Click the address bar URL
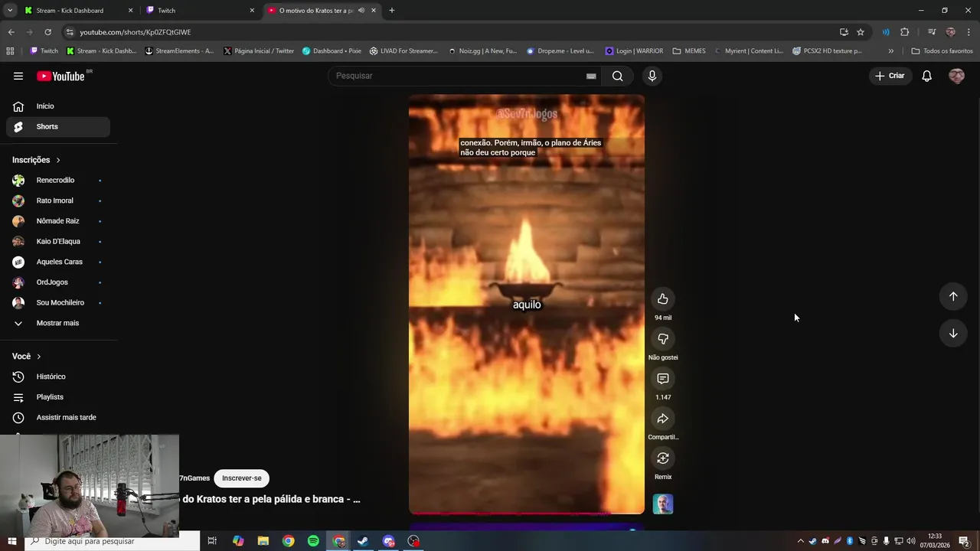The height and width of the screenshot is (551, 980). tap(136, 32)
